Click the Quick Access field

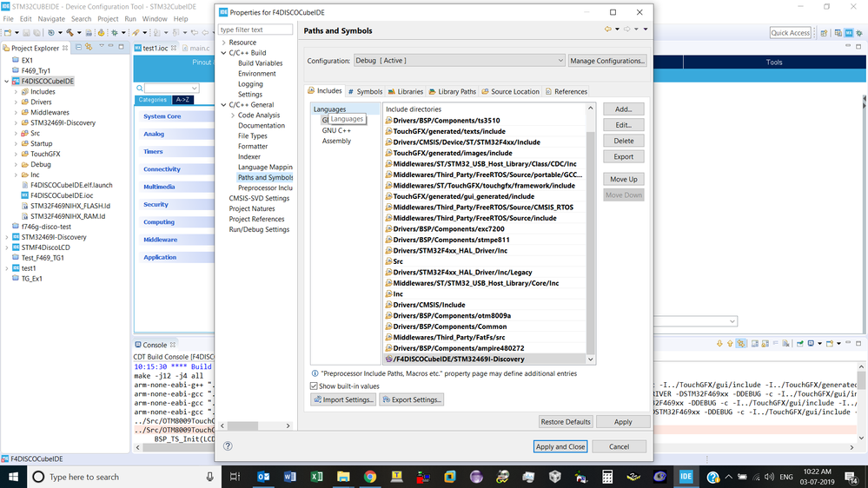click(x=790, y=33)
